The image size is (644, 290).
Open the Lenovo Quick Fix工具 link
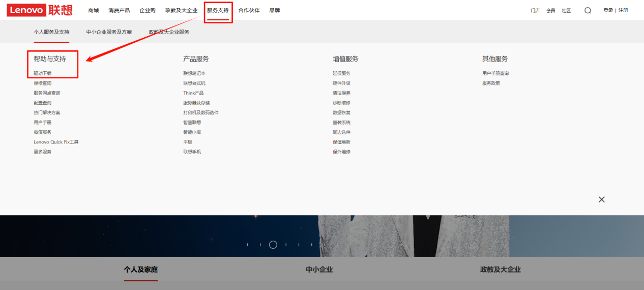[56, 142]
